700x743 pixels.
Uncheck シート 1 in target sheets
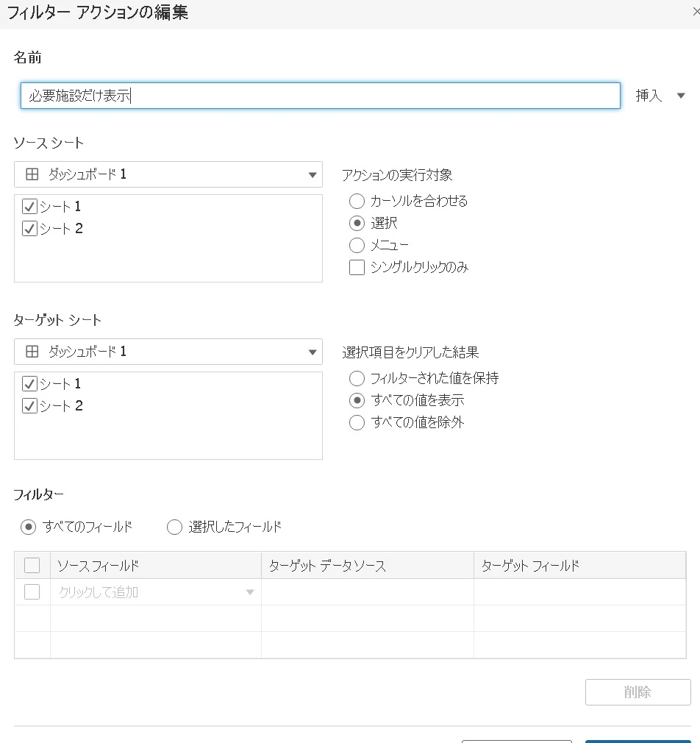[x=30, y=384]
